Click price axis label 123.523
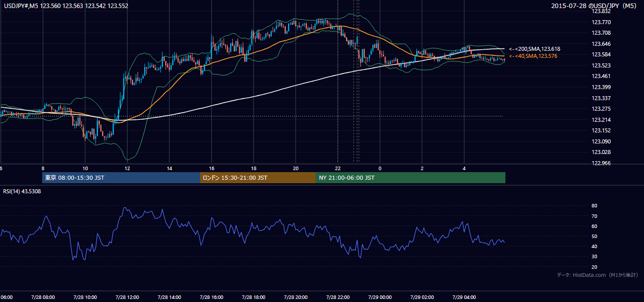644x302 pixels. (x=601, y=65)
